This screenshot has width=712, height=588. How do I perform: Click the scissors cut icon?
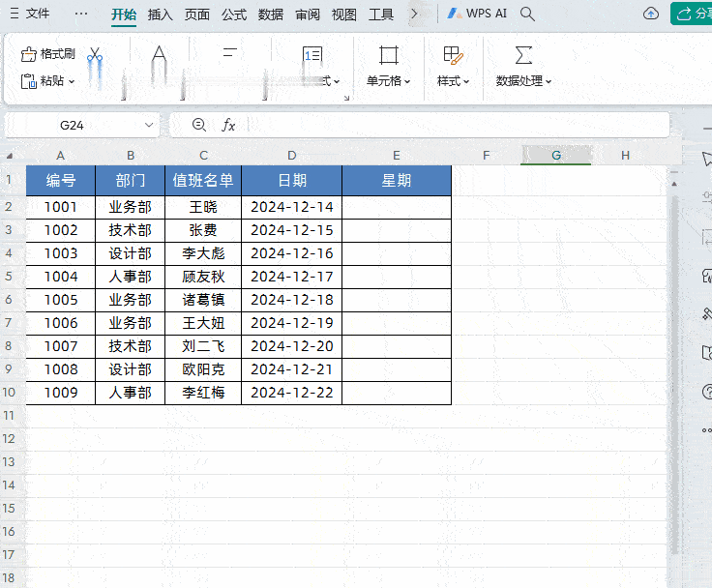[x=95, y=55]
